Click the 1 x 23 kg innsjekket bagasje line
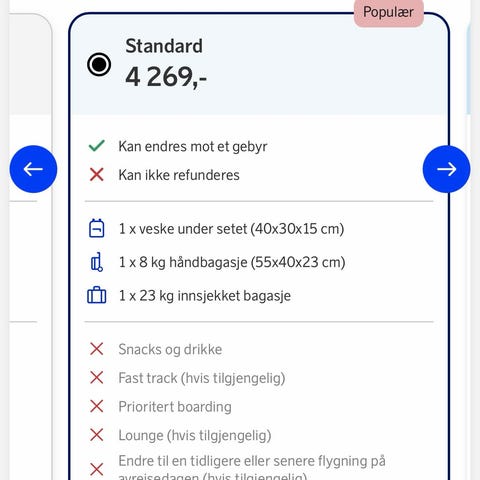The image size is (480, 480). coord(205,296)
